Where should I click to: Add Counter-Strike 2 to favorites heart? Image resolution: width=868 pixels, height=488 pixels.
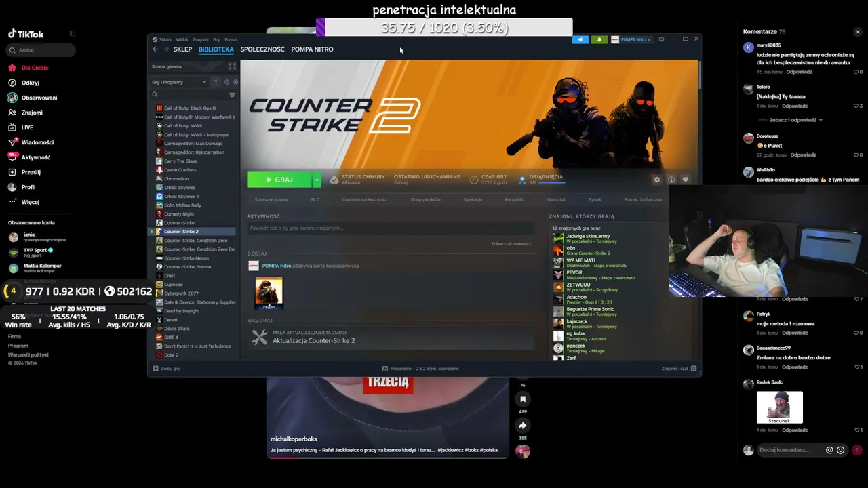coord(686,180)
